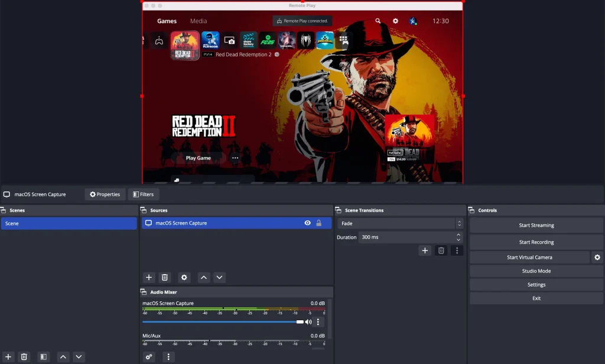Image resolution: width=605 pixels, height=364 pixels.
Task: Open scene filters icon in Scenes panel
Action: [43, 357]
